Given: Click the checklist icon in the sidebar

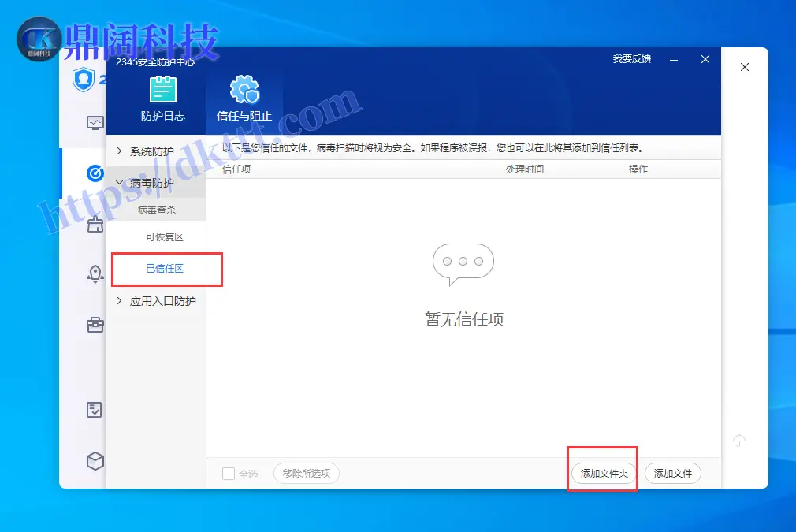Looking at the screenshot, I should click(x=95, y=410).
